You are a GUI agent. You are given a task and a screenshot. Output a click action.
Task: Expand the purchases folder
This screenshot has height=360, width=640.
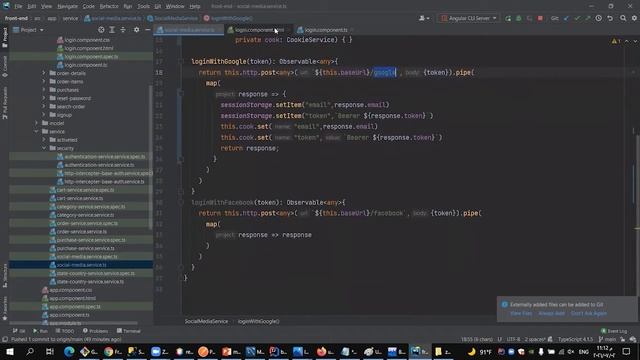[44, 90]
